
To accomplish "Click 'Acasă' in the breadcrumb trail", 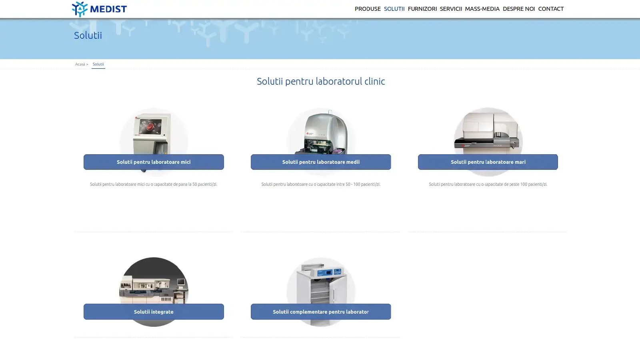I will [80, 64].
